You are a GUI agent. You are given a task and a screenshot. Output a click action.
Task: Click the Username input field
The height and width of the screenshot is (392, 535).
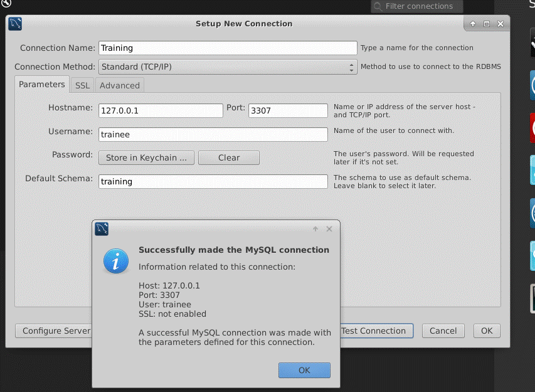coord(213,135)
